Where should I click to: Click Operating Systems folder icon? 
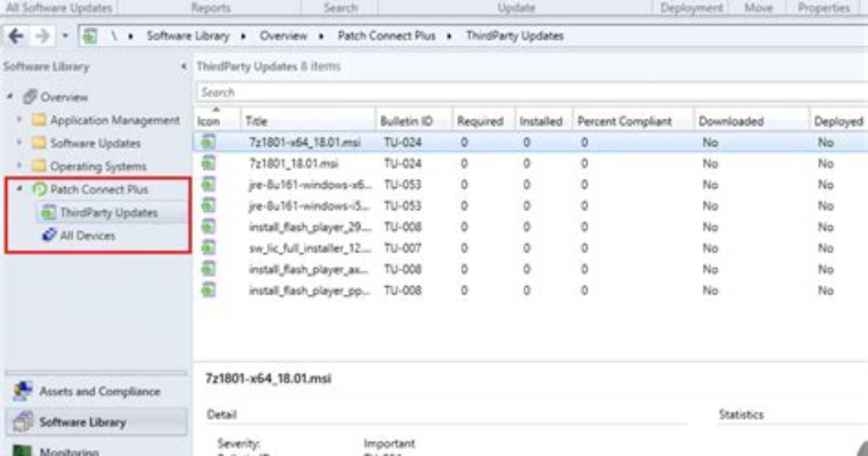(38, 166)
